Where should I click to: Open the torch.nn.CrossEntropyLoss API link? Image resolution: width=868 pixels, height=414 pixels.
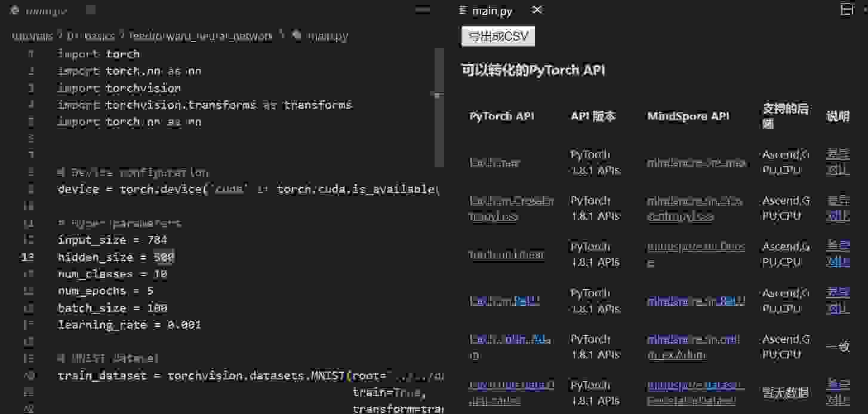(x=511, y=208)
